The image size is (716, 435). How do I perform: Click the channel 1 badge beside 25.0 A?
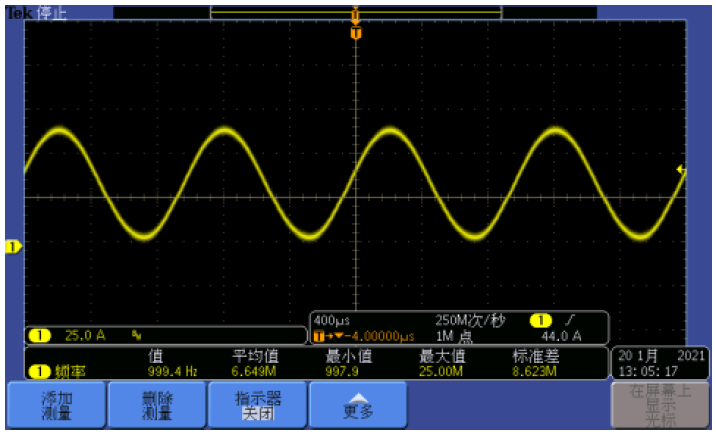point(39,335)
